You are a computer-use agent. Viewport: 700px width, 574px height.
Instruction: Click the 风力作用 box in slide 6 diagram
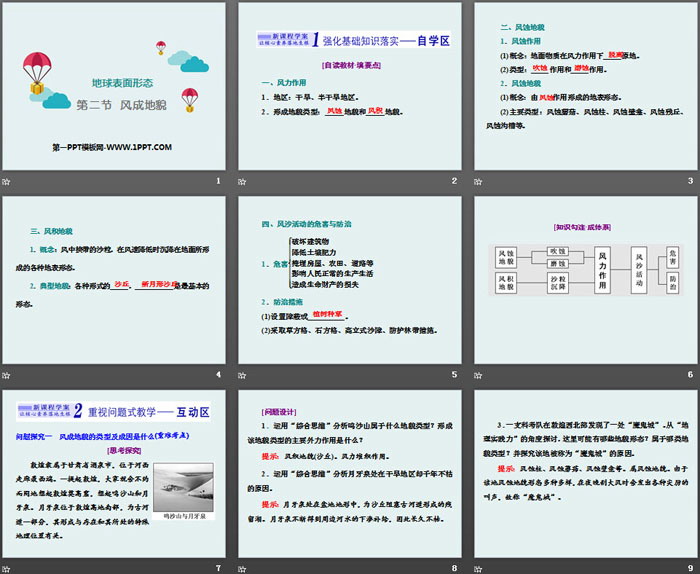coord(602,270)
